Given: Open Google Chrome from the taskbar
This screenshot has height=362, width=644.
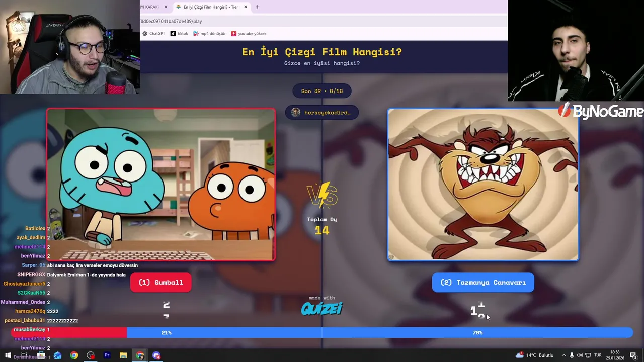Looking at the screenshot, I should tap(74, 355).
